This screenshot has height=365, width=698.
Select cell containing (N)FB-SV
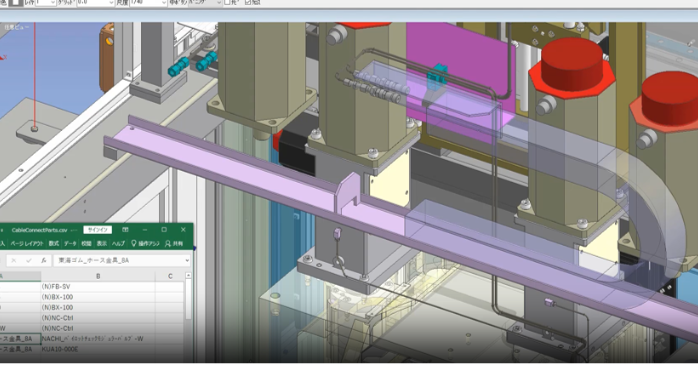coord(98,287)
